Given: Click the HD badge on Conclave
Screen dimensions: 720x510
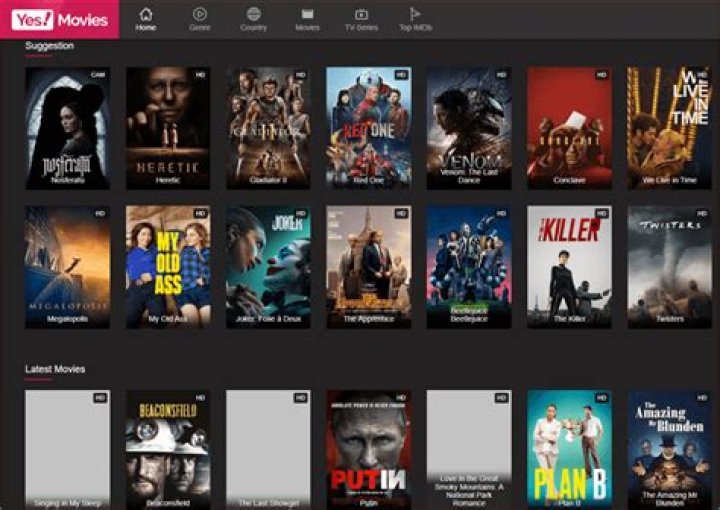Looking at the screenshot, I should click(602, 74).
